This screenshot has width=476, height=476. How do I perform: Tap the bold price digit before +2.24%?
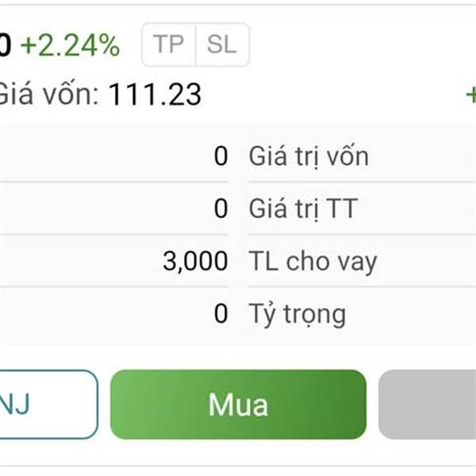[x=5, y=46]
